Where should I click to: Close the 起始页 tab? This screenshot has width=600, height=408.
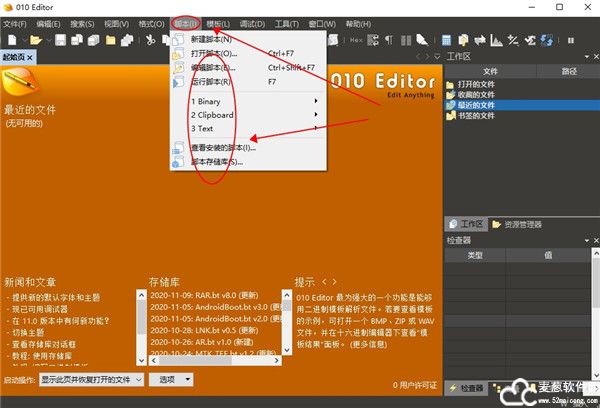[x=30, y=57]
